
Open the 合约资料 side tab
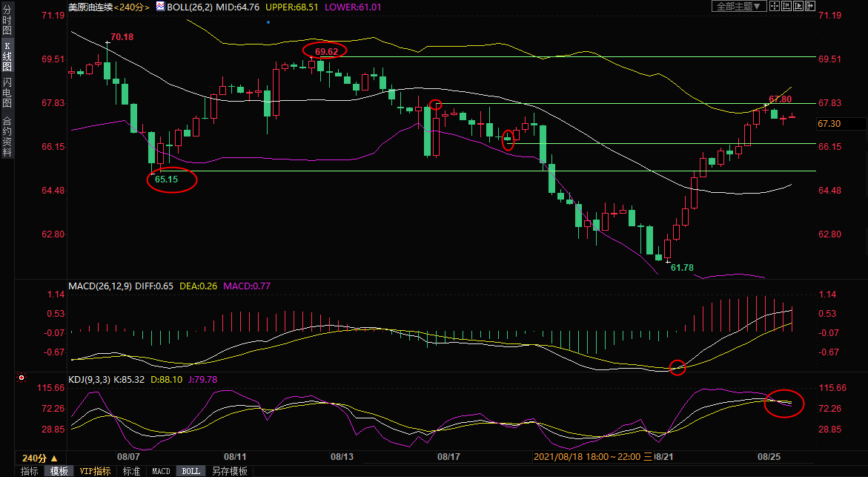pyautogui.click(x=7, y=136)
